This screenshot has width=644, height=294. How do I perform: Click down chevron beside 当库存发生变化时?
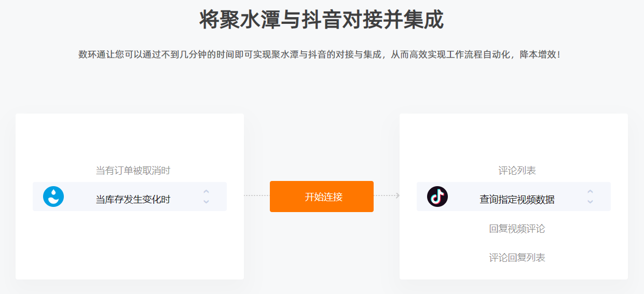click(206, 201)
